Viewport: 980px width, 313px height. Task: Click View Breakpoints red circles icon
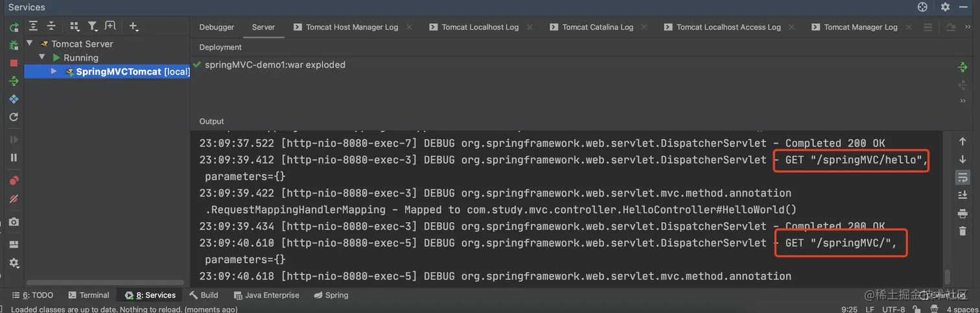point(14,180)
